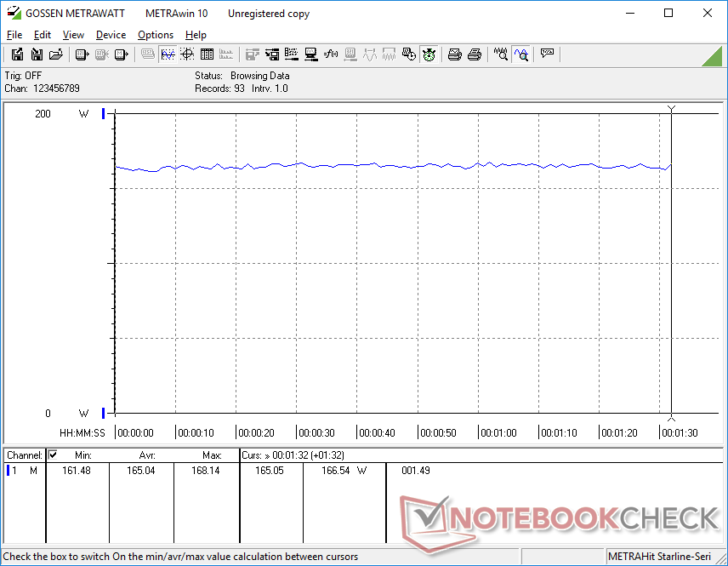
Task: Click the METRAwin application title icon
Action: click(14, 13)
